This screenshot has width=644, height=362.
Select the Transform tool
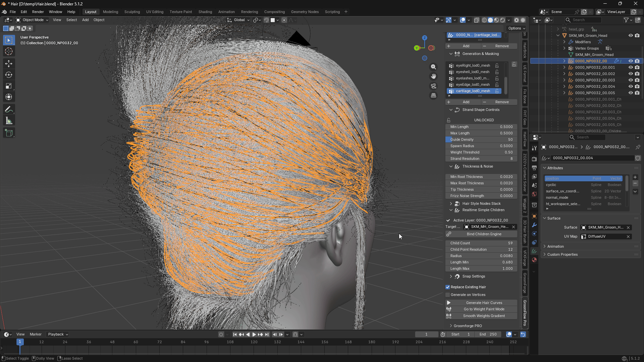click(x=9, y=97)
